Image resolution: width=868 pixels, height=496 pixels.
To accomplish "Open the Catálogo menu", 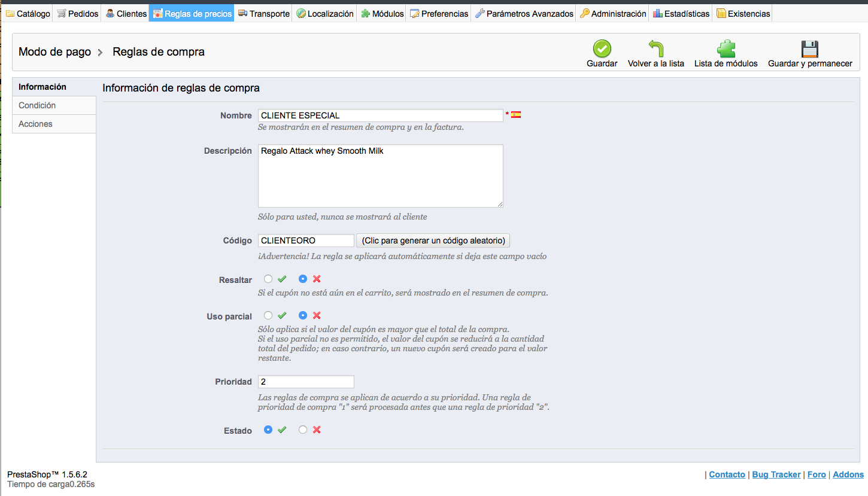I will (x=28, y=13).
